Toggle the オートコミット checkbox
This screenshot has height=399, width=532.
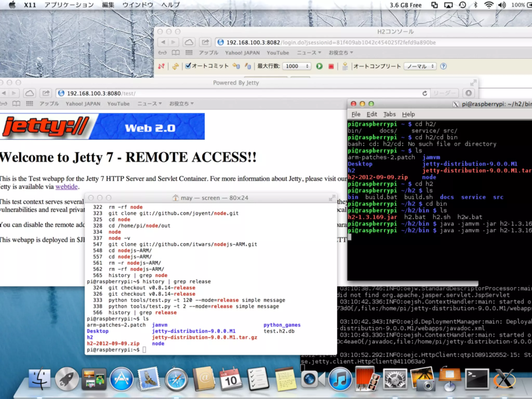pos(188,66)
